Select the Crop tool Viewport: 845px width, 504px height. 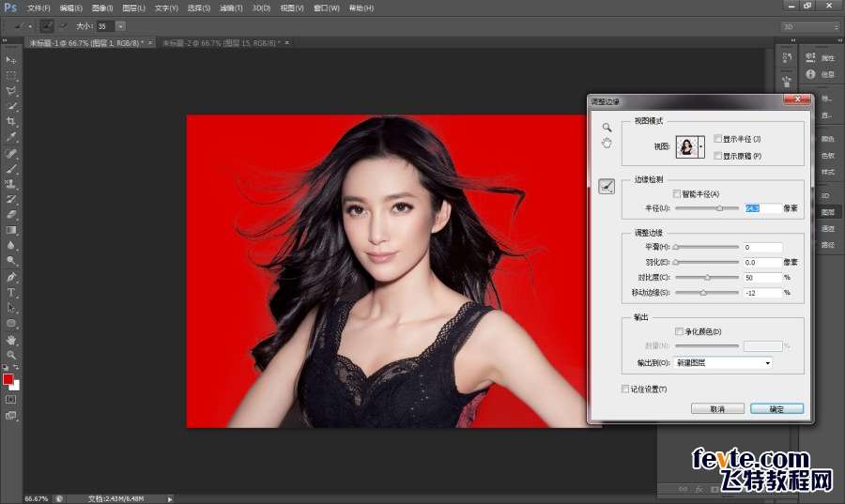coord(10,122)
